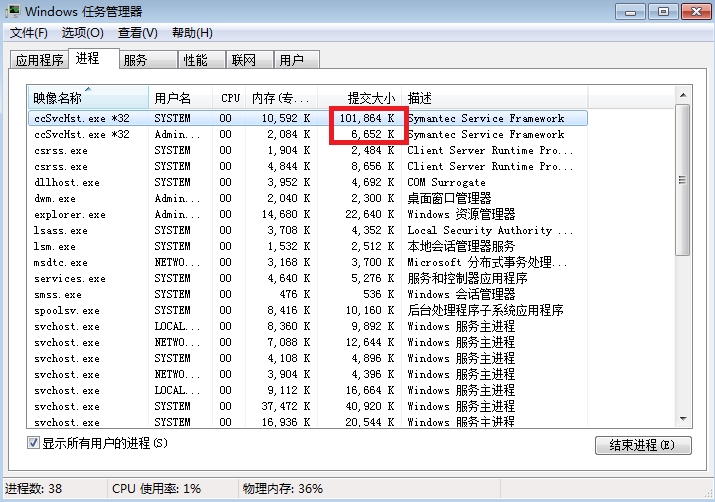Viewport: 715px width, 502px height.
Task: Sort processes by CPU column header
Action: pyautogui.click(x=231, y=98)
